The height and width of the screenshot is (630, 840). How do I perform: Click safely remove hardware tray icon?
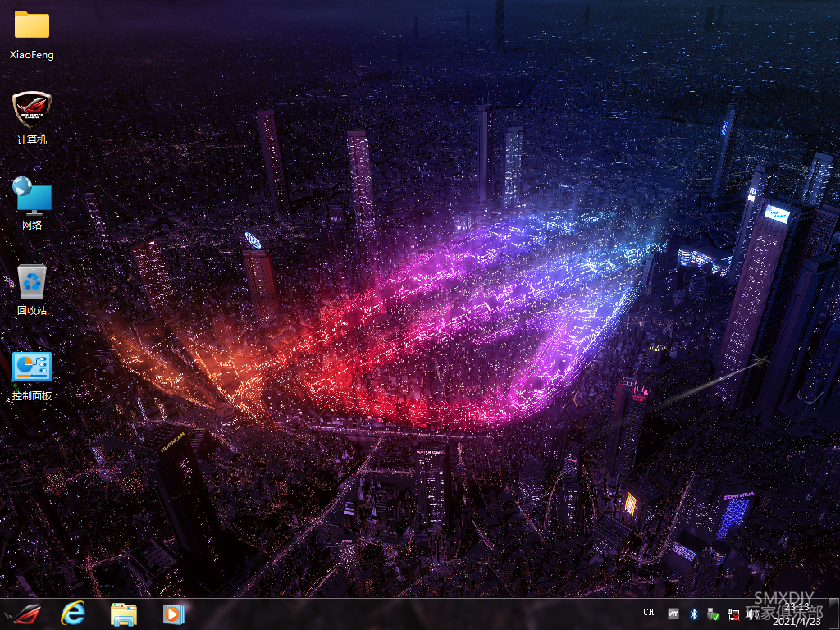[713, 614]
